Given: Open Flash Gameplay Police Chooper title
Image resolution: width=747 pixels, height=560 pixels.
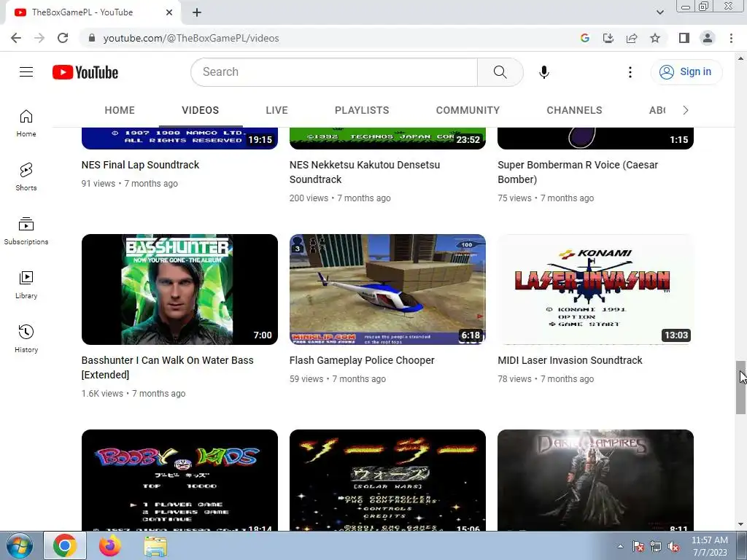Looking at the screenshot, I should (362, 360).
